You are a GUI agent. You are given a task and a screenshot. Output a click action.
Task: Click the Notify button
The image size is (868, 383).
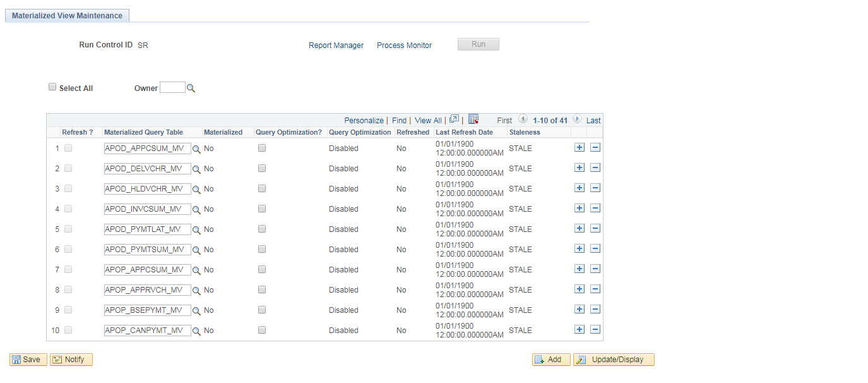coord(71,360)
